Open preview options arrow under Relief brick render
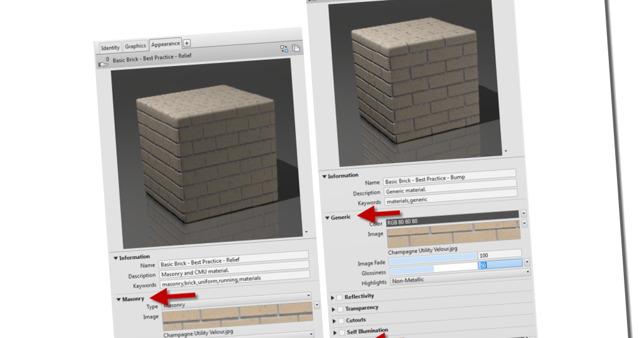Image resolution: width=644 pixels, height=338 pixels. (x=306, y=232)
